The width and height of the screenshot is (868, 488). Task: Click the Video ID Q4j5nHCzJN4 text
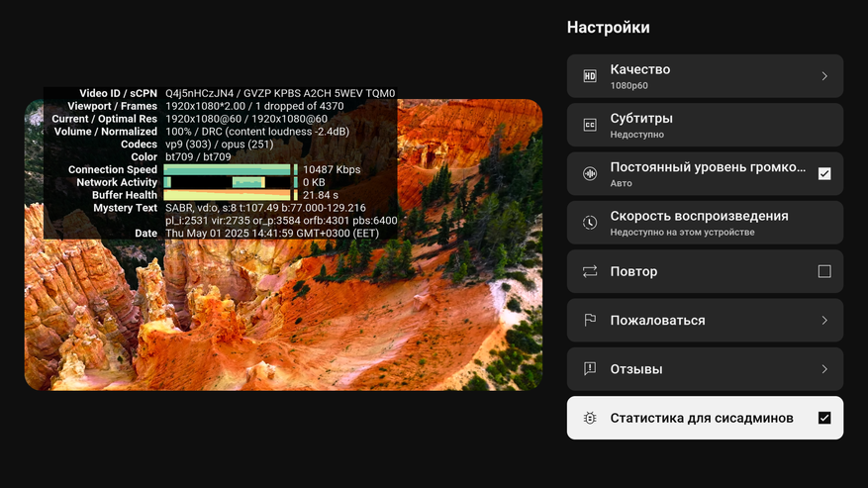pyautogui.click(x=200, y=93)
